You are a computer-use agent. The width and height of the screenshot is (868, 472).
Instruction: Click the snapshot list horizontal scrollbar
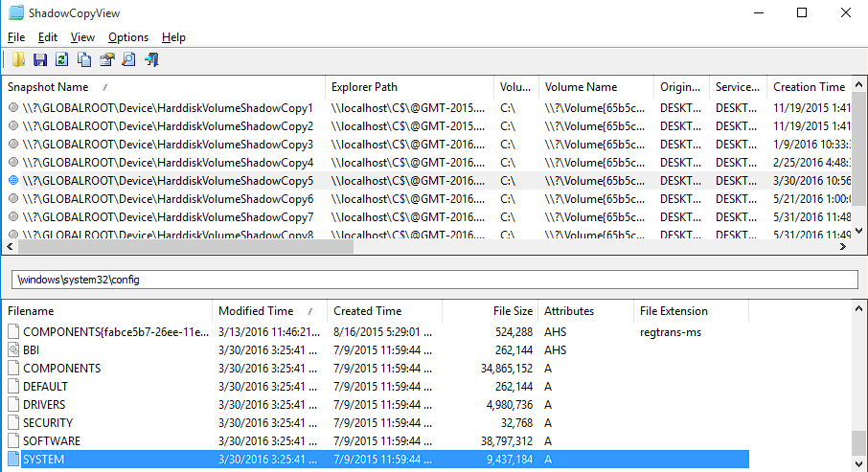point(192,246)
